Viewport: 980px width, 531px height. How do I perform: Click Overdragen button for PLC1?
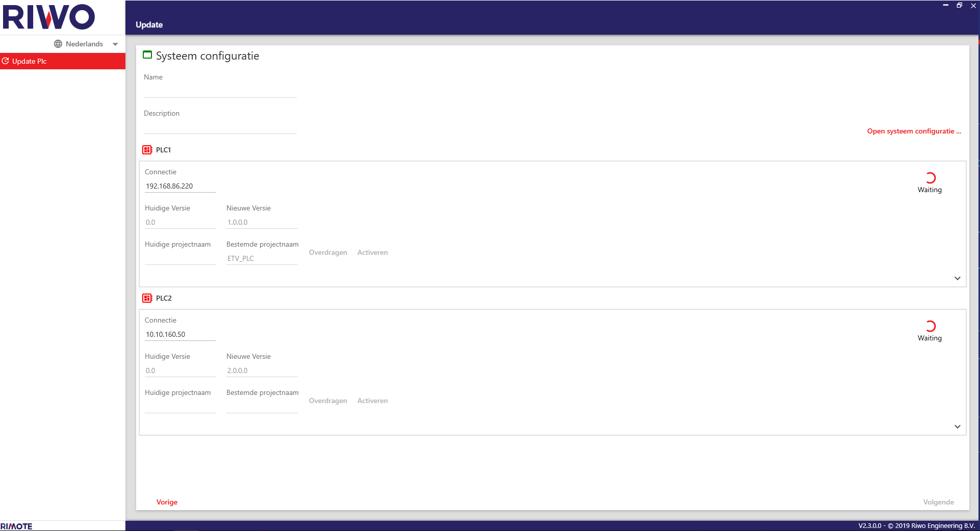[328, 252]
